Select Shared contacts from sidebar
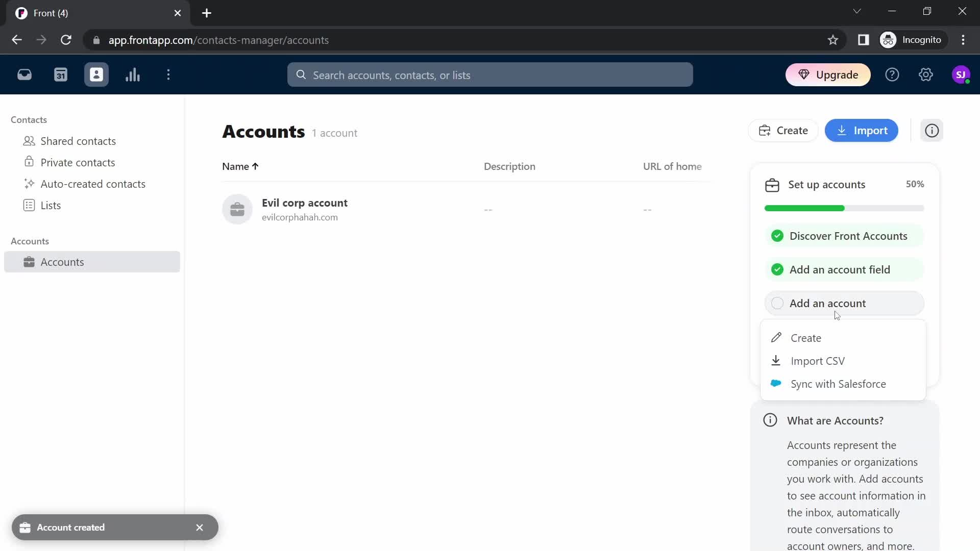Image resolution: width=980 pixels, height=551 pixels. coord(78,141)
